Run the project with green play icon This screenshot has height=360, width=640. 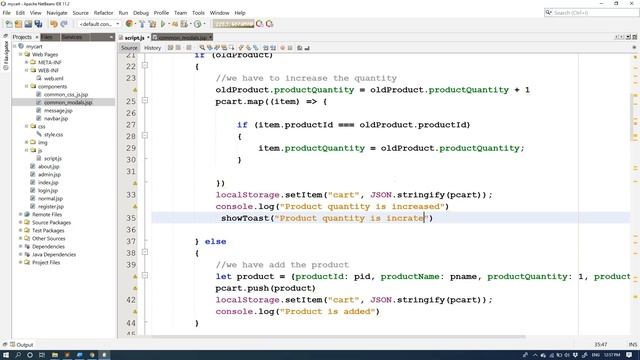(x=163, y=24)
